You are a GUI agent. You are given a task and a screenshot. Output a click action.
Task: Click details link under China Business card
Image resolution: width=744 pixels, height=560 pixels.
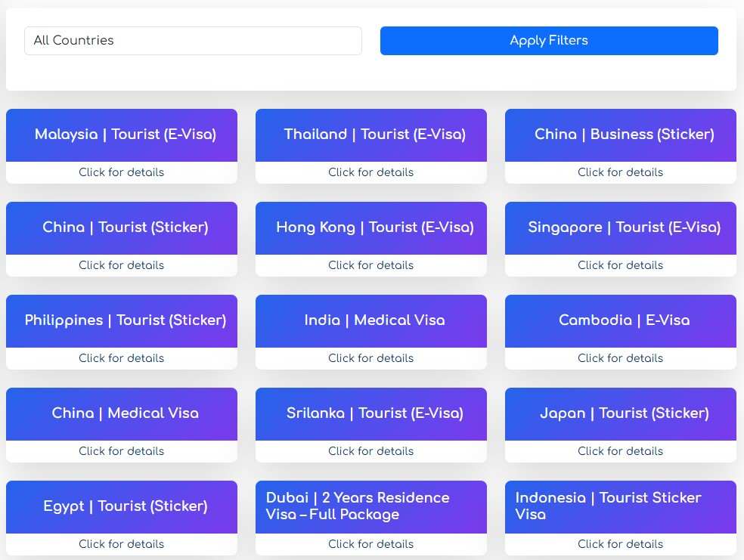(x=621, y=172)
